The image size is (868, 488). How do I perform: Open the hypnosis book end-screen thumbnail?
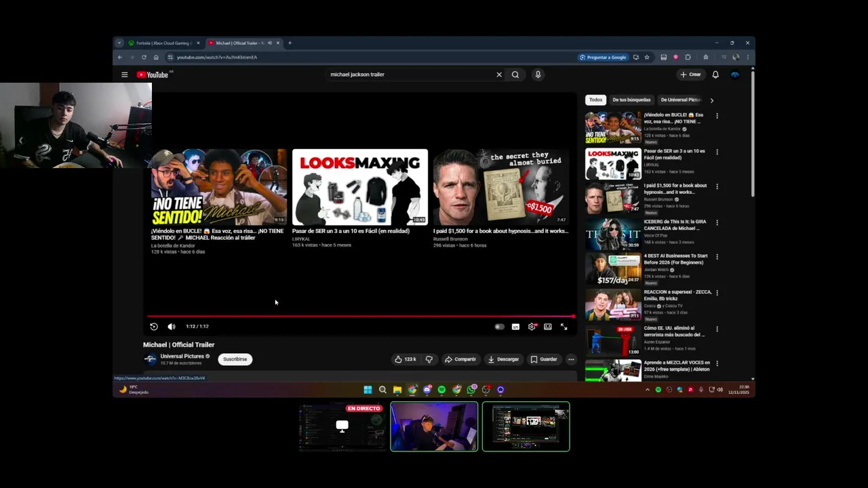pos(501,187)
